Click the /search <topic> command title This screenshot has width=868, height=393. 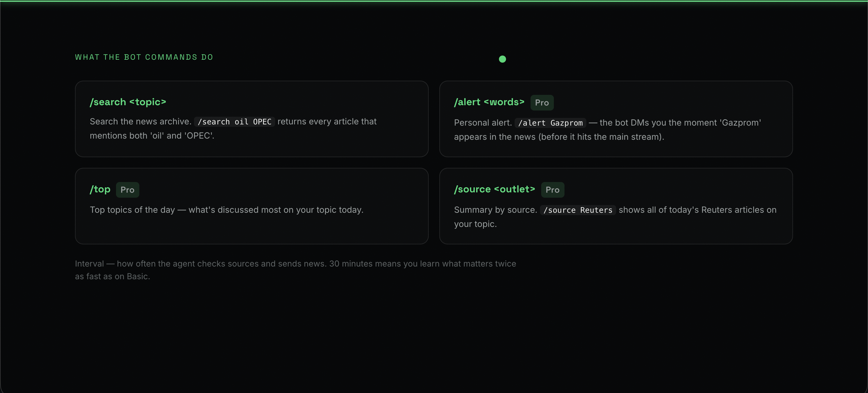tap(128, 102)
